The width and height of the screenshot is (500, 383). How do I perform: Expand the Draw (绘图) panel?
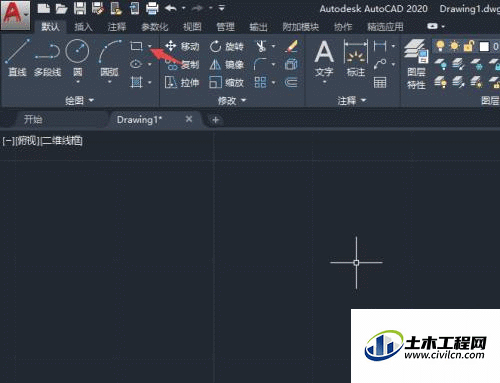point(79,100)
